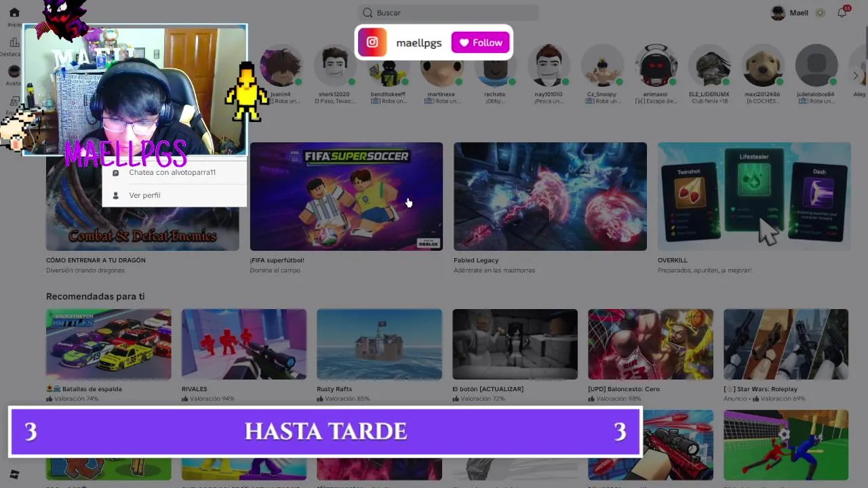Open Star Wars: Roleplay game thumbnail

point(786,344)
